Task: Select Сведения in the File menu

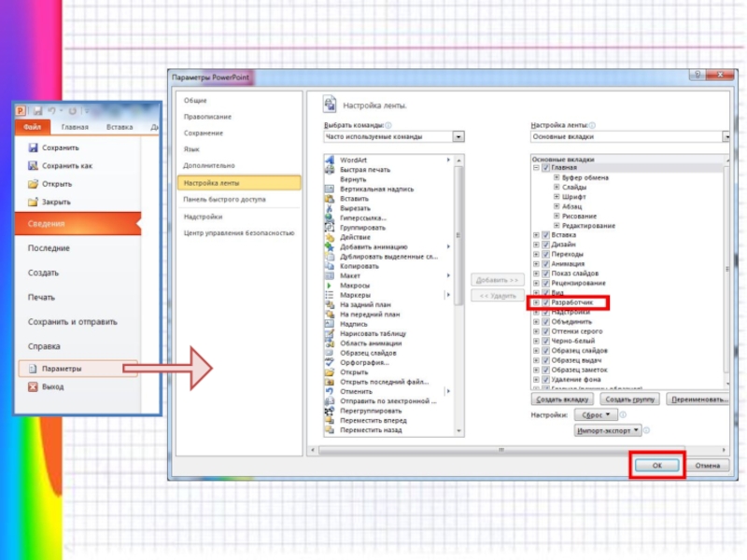Action: pyautogui.click(x=78, y=223)
